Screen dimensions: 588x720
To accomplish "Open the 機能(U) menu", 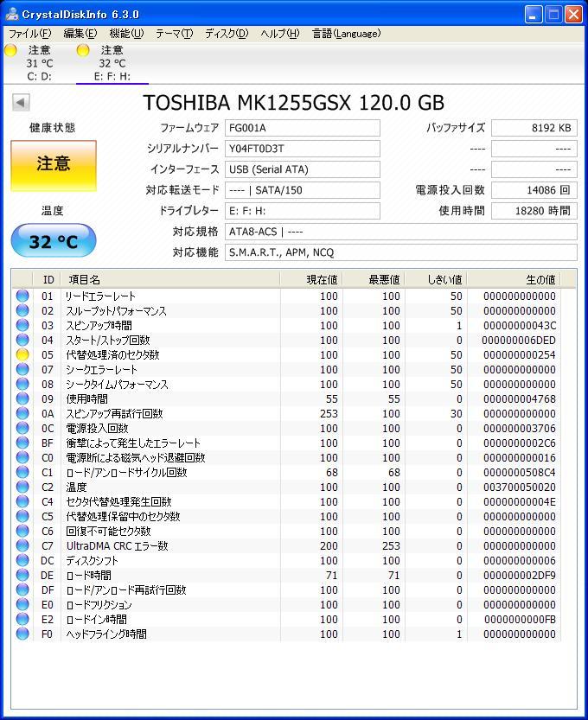I will pos(126,34).
